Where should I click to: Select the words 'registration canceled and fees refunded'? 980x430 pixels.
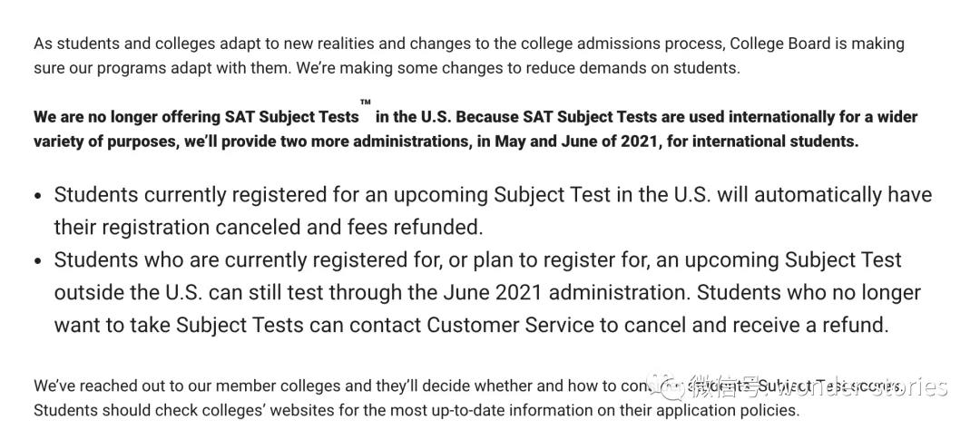click(292, 228)
